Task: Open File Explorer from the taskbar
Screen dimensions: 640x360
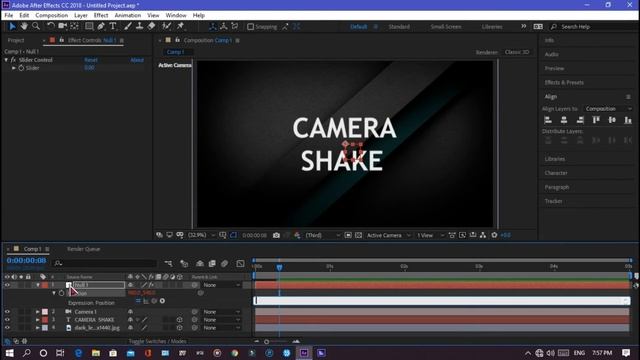Action: (x=96, y=353)
